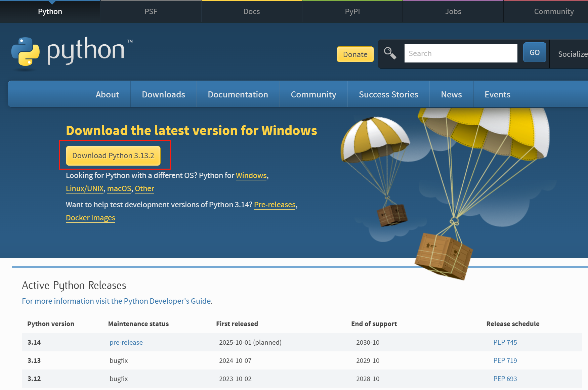Select the 3.12 version cell
The image size is (588, 390).
[34, 379]
